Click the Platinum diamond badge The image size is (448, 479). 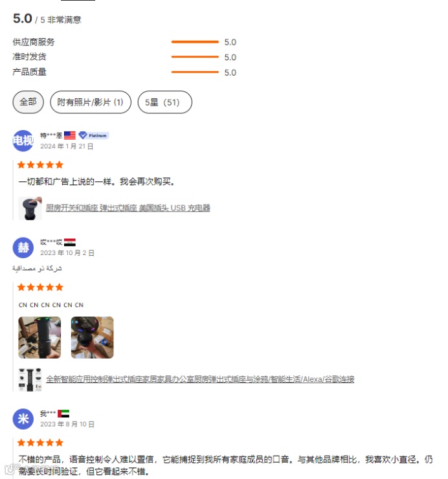point(93,135)
